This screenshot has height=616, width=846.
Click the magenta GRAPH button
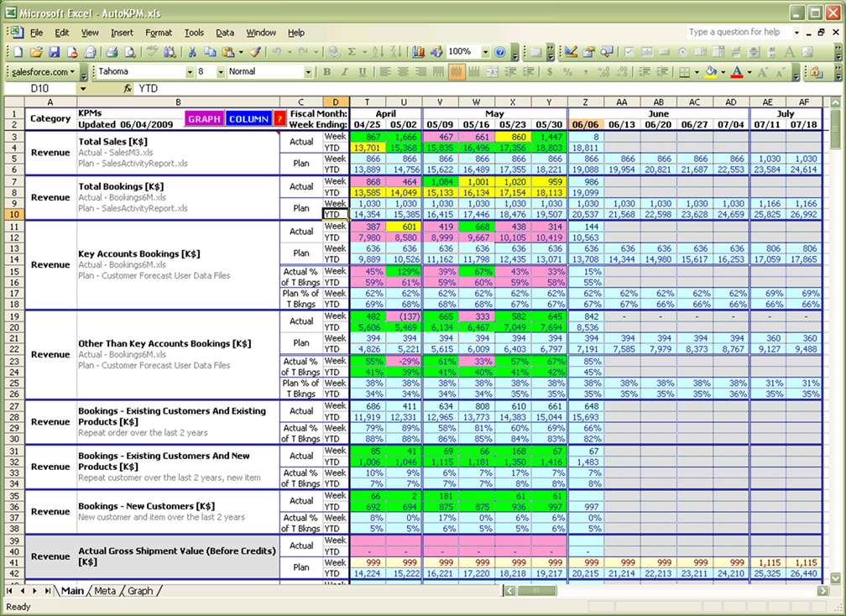point(204,118)
